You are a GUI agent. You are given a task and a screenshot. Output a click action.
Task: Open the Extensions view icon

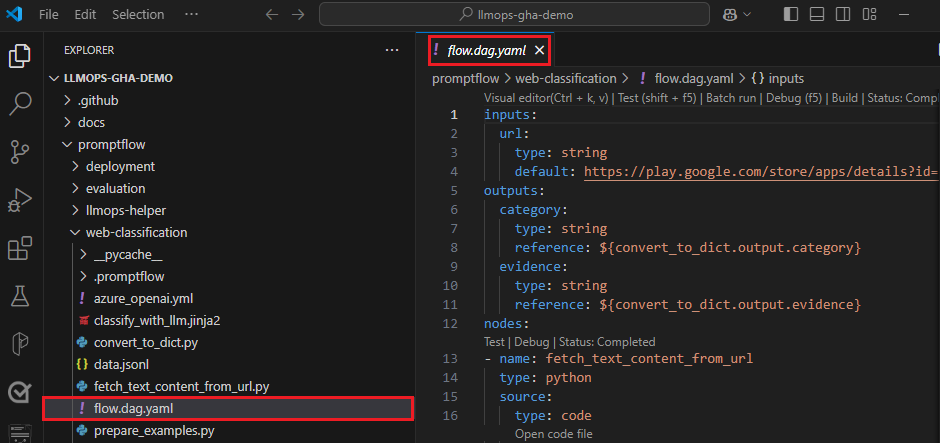coord(20,247)
